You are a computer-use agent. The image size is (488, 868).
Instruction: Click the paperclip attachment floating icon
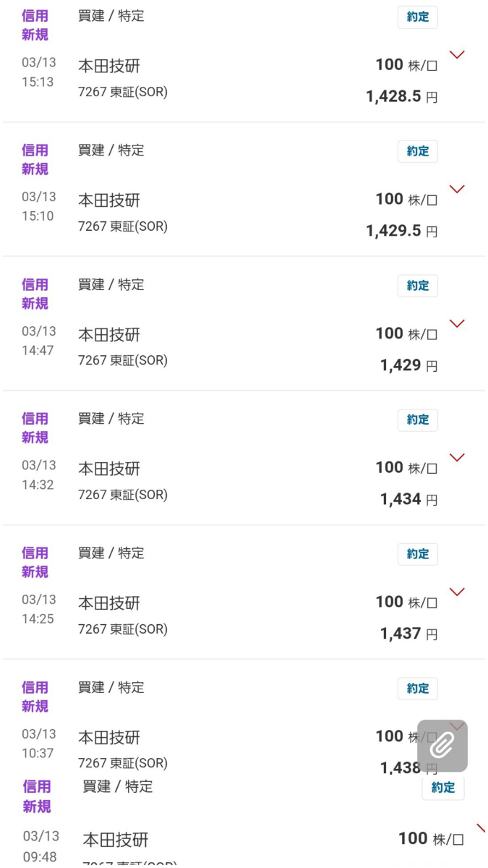442,746
